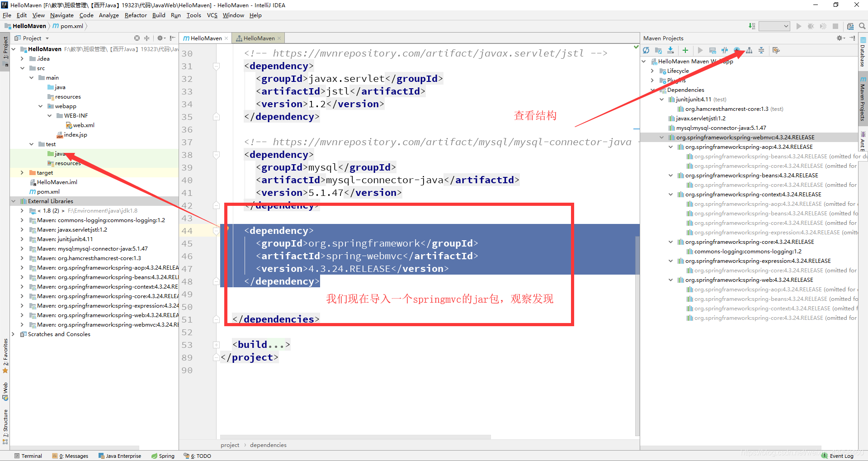Image resolution: width=868 pixels, height=461 pixels.
Task: Expand Scratches and Consoles node
Action: coord(13,334)
